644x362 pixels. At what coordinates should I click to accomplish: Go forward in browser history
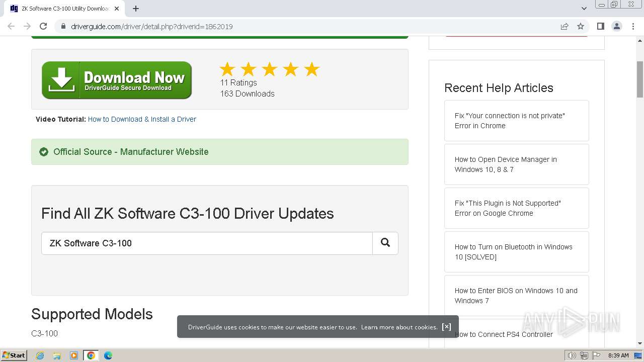click(x=27, y=26)
